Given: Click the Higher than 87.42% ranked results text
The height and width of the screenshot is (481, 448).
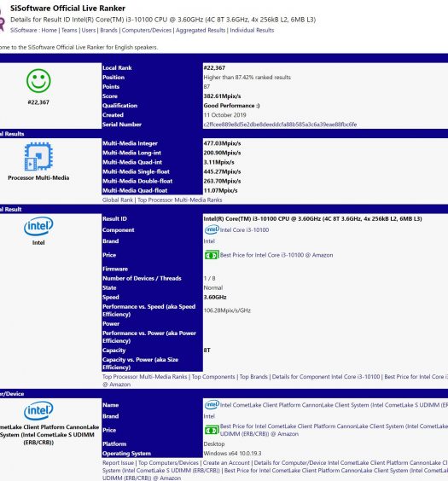Looking at the screenshot, I should 247,78.
